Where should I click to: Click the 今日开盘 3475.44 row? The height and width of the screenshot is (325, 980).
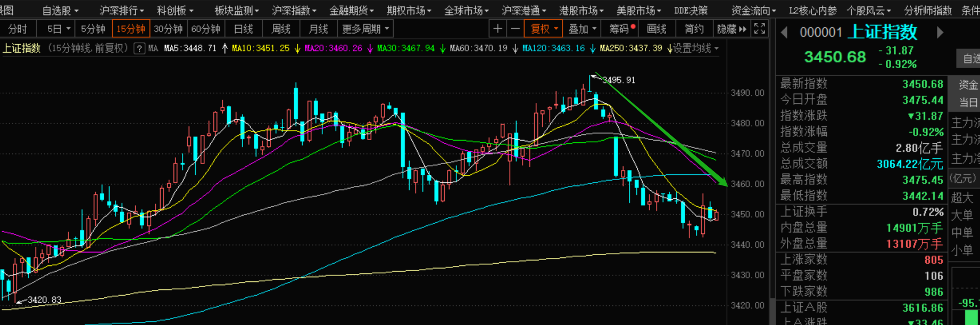click(861, 100)
